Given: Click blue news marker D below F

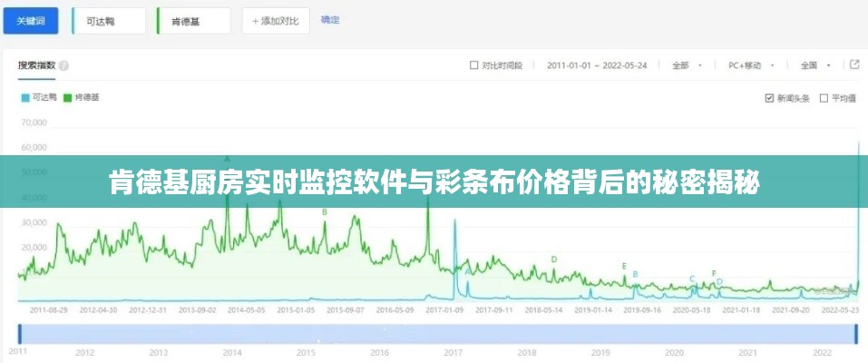Looking at the screenshot, I should [719, 281].
